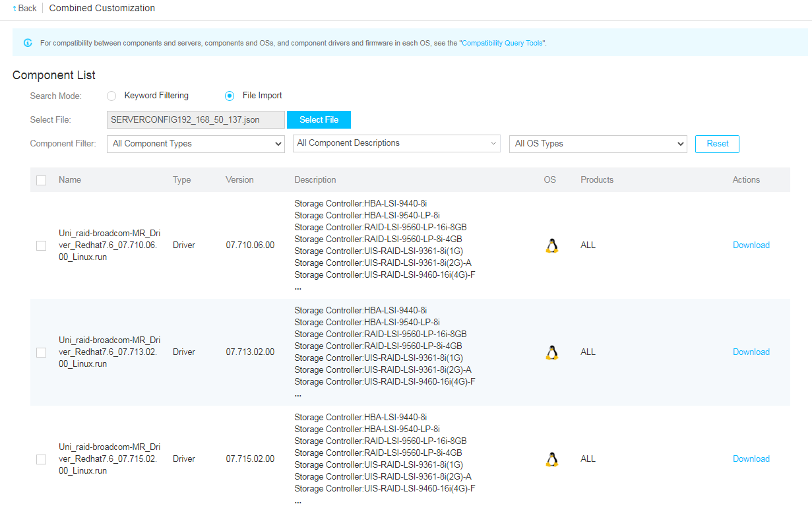Viewport: 812px width, 506px height.
Task: Open the All Component Descriptions dropdown
Action: click(x=396, y=143)
